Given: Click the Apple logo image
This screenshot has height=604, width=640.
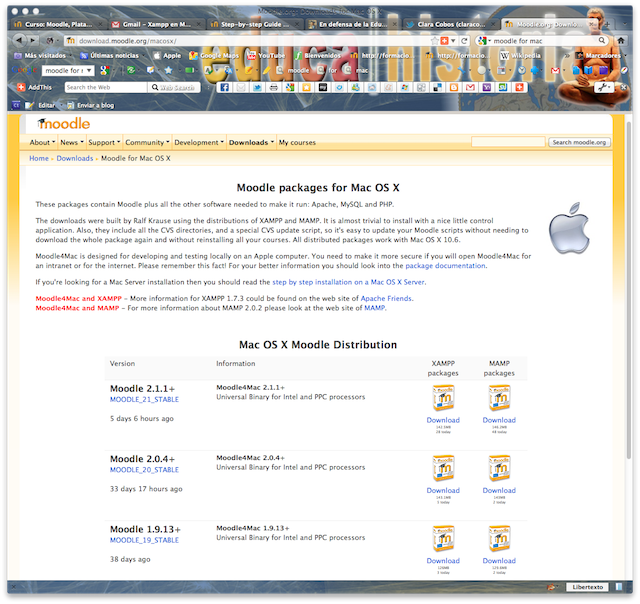Looking at the screenshot, I should click(x=569, y=228).
